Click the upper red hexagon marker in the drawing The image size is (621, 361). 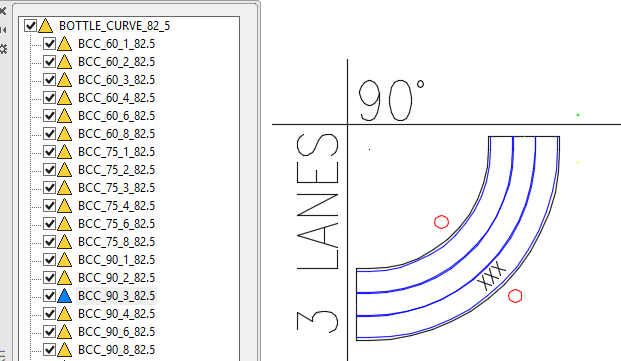click(x=442, y=222)
